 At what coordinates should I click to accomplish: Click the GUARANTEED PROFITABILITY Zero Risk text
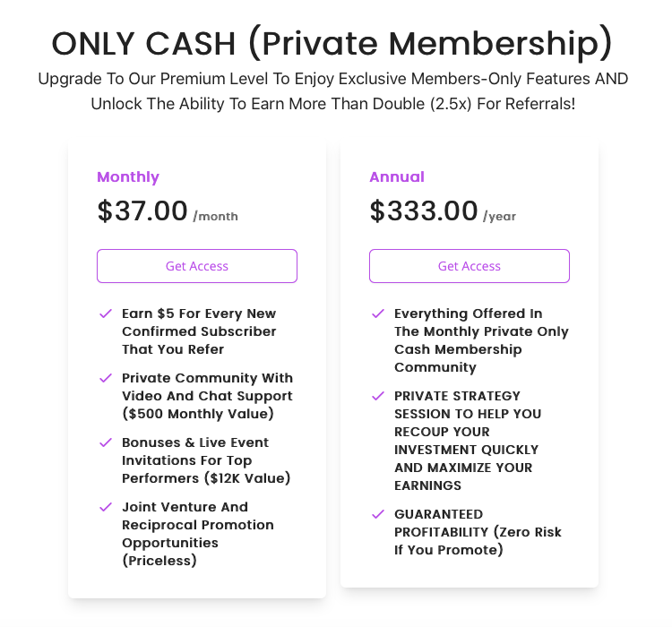coord(478,532)
